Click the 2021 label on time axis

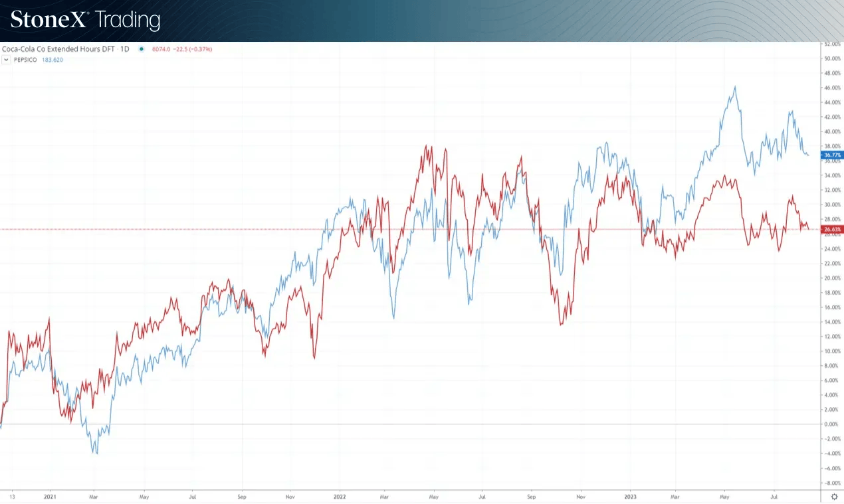pyautogui.click(x=49, y=496)
